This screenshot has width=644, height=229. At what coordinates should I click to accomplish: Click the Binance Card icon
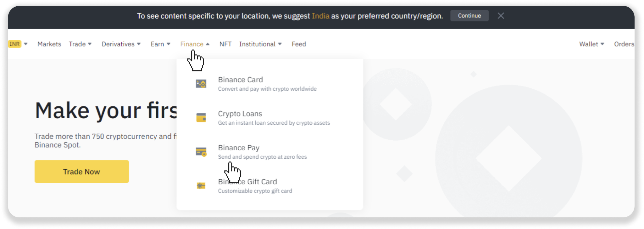(201, 84)
